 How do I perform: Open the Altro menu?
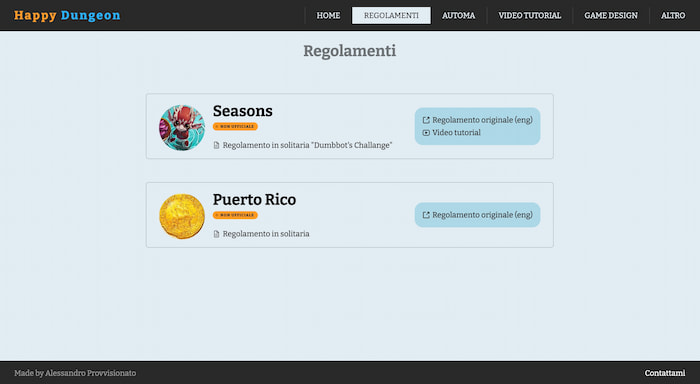tap(673, 16)
